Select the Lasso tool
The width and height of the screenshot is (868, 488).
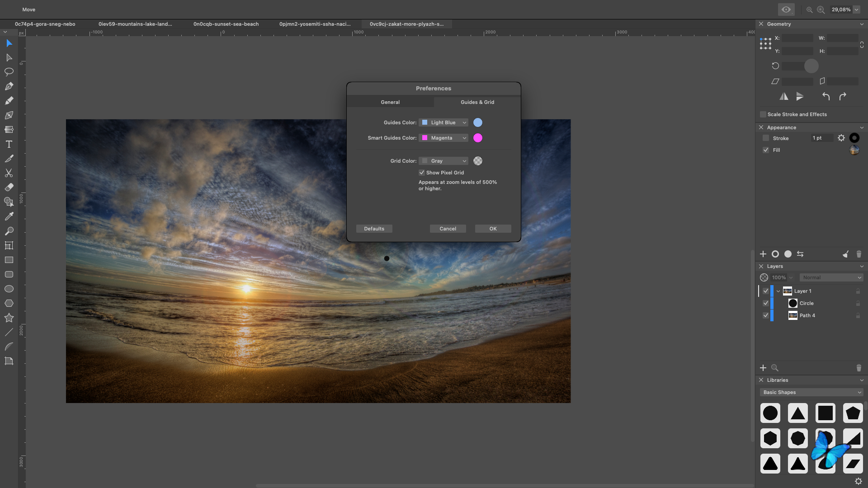coord(9,72)
